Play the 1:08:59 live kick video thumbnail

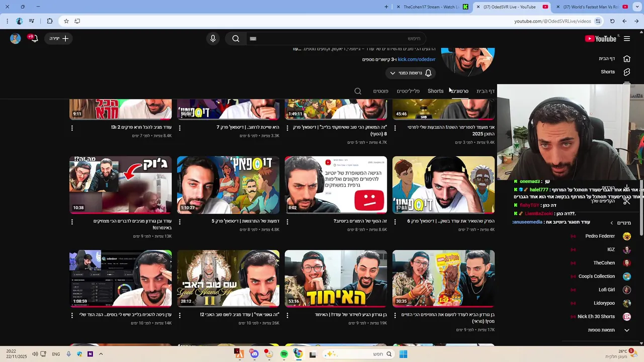[121, 279]
